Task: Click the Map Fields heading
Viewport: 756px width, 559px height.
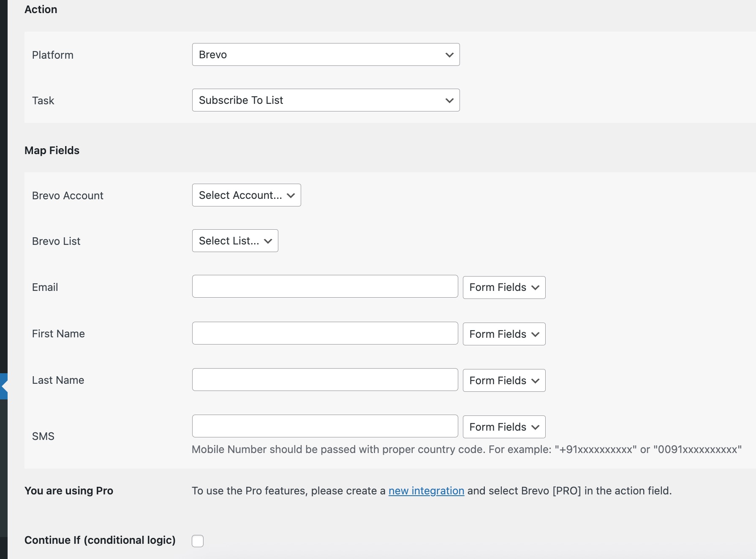Action: point(52,150)
